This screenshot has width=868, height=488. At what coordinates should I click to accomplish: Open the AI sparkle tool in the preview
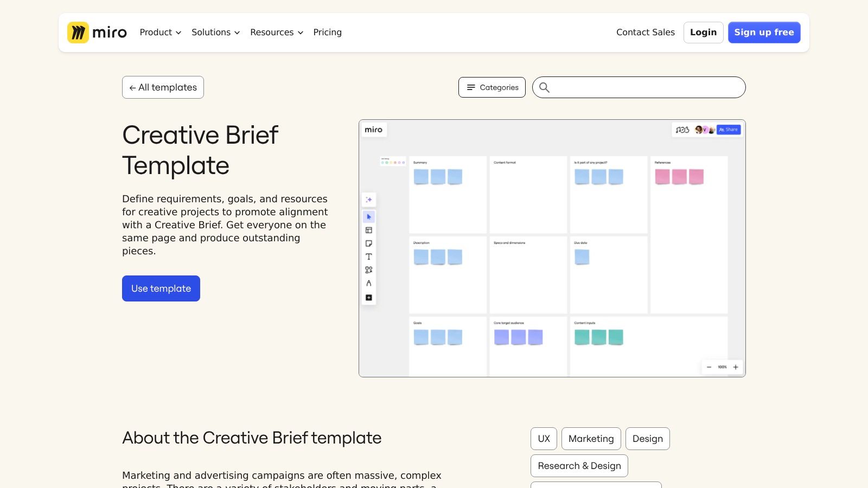pos(369,200)
